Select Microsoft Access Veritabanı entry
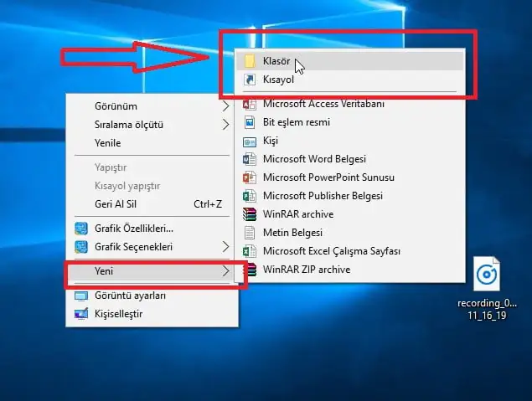The width and height of the screenshot is (532, 401). (x=350, y=104)
